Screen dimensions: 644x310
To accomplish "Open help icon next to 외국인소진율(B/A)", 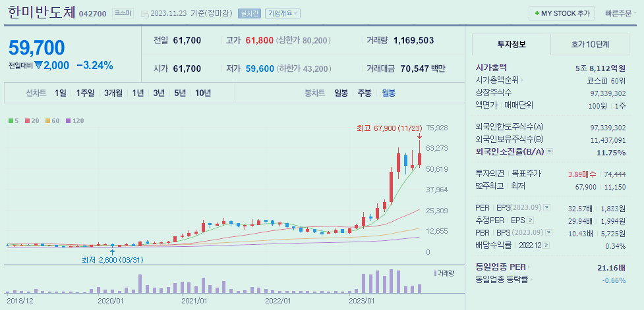I will click(550, 152).
